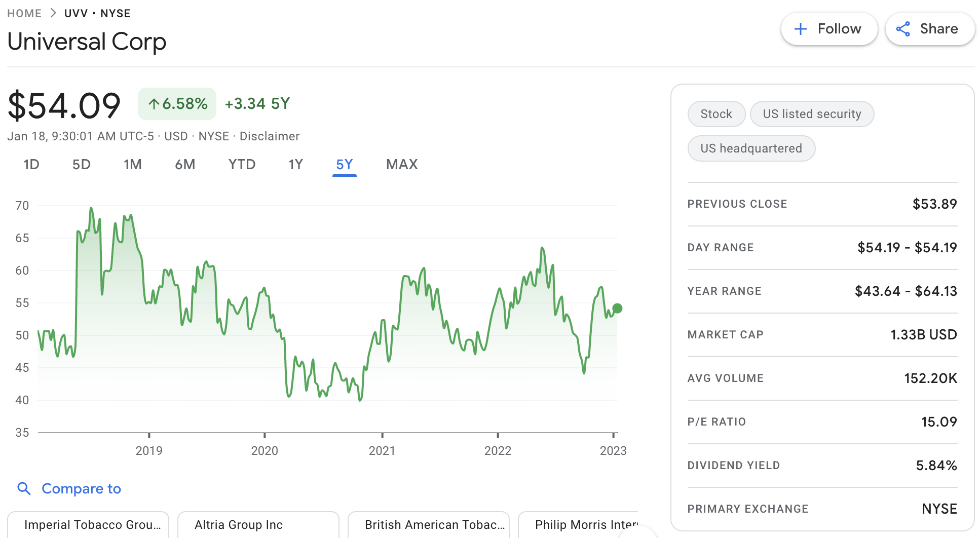Viewport: 980px width, 538px height.
Task: Click the DAY RANGE label
Action: pyautogui.click(x=721, y=248)
